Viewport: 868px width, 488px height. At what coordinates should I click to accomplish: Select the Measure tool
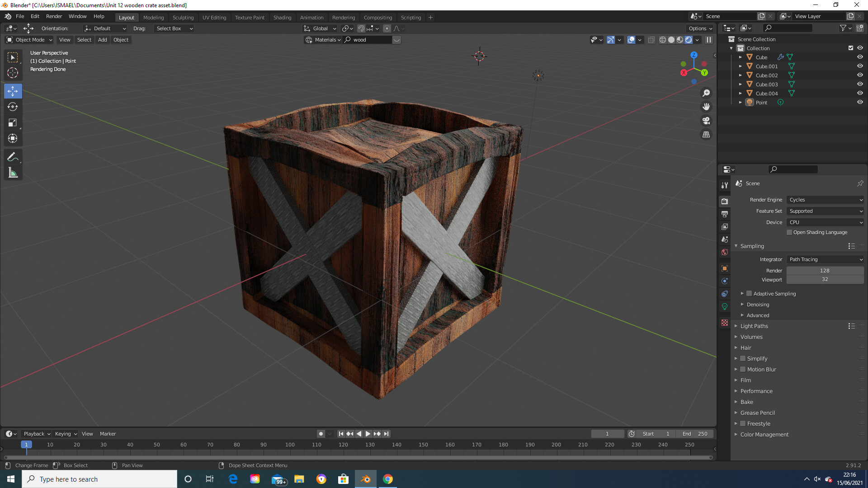[13, 172]
